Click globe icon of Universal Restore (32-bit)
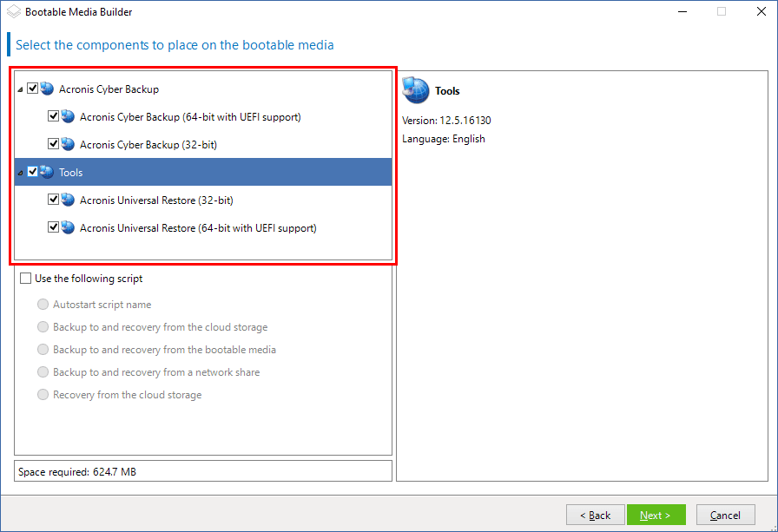 [x=68, y=200]
